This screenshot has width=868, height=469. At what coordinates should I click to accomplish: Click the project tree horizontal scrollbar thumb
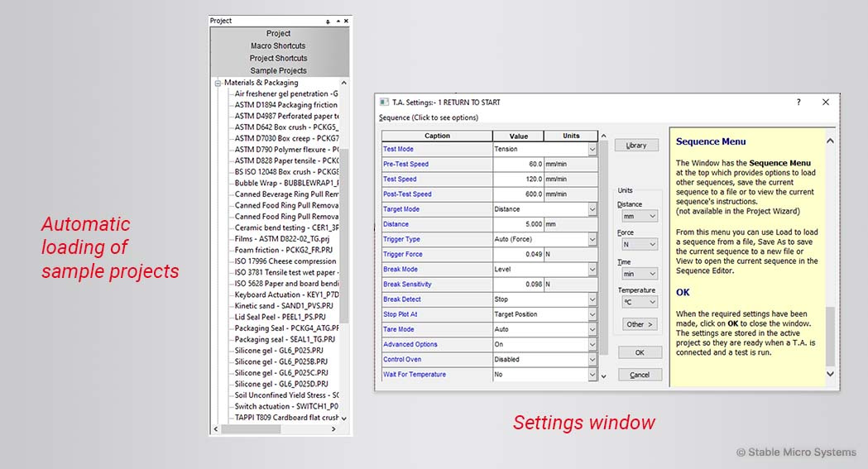coord(251,429)
